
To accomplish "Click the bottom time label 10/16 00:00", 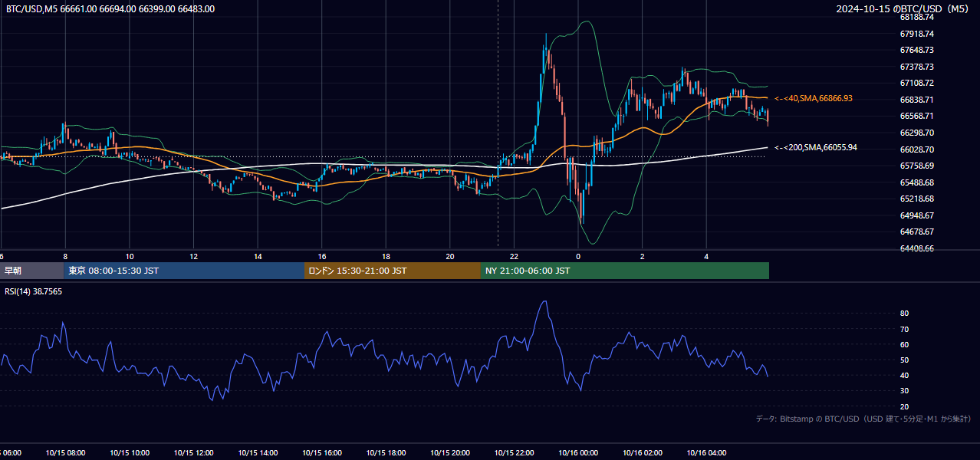I will point(578,452).
